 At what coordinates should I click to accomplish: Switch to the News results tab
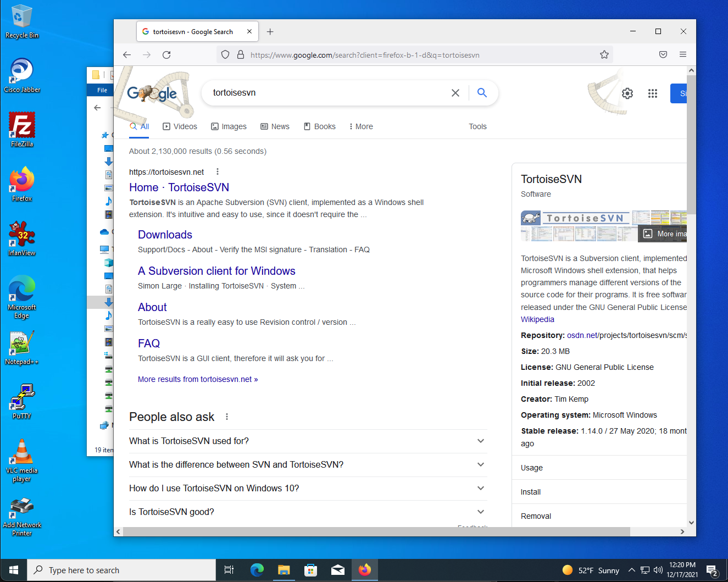275,126
